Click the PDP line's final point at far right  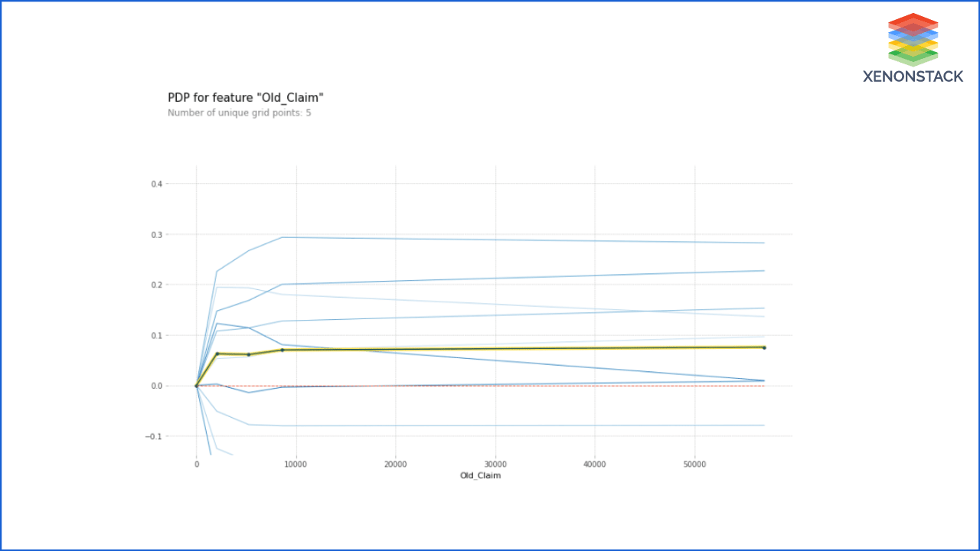point(763,347)
